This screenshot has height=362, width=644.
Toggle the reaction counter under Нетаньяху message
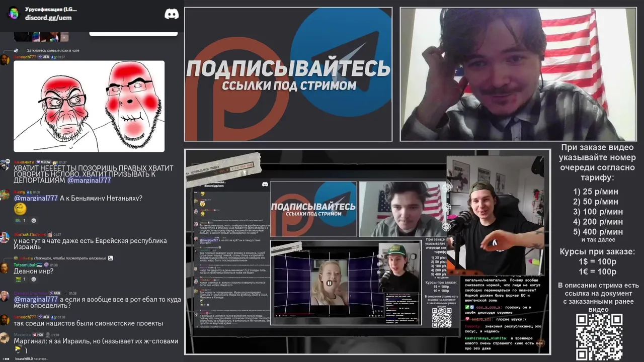pyautogui.click(x=21, y=220)
